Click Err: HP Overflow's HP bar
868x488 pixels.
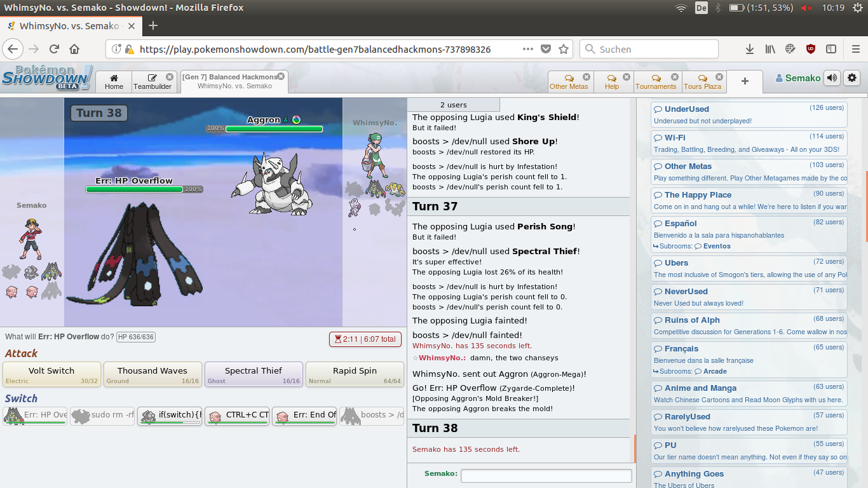coord(134,189)
